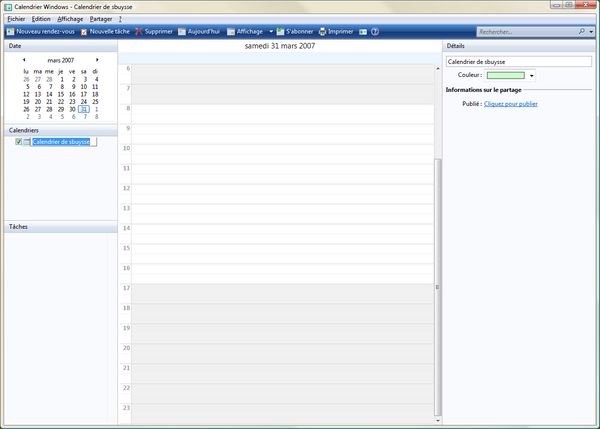Image resolution: width=600 pixels, height=429 pixels.
Task: Expand the Affichage toolbar dropdown arrow
Action: click(x=270, y=32)
